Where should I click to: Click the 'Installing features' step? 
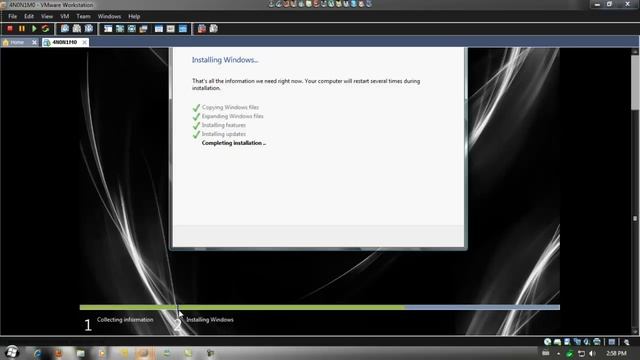pyautogui.click(x=224, y=125)
